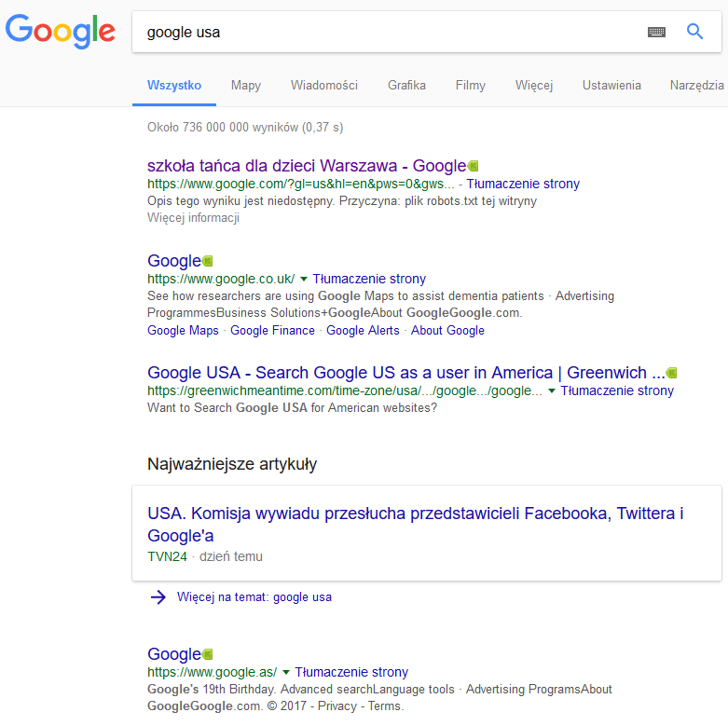The height and width of the screenshot is (726, 728).
Task: Open the Ustawienia menu
Action: 611,86
